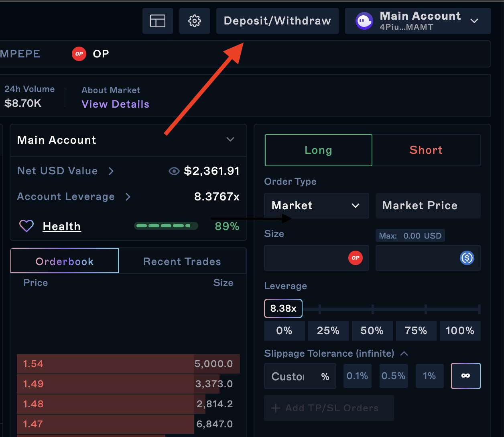Open the Market order type dropdown
This screenshot has height=437, width=504.
[316, 206]
